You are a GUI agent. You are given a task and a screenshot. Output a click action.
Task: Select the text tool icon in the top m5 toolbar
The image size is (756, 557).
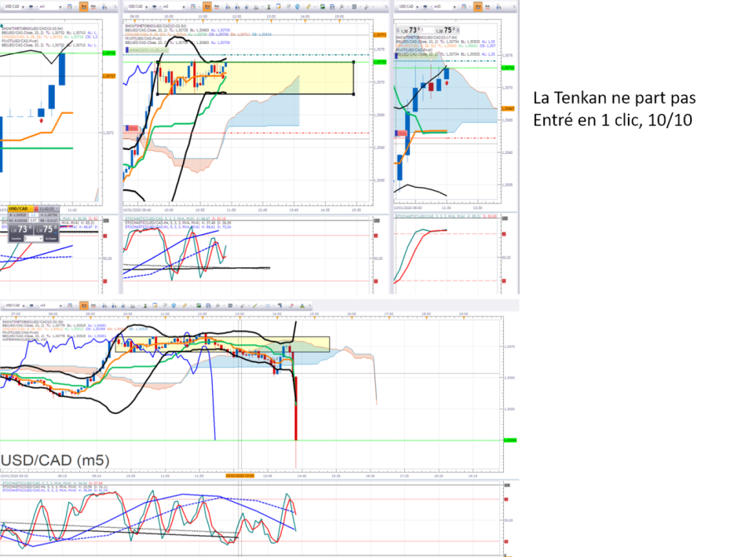pyautogui.click(x=268, y=7)
